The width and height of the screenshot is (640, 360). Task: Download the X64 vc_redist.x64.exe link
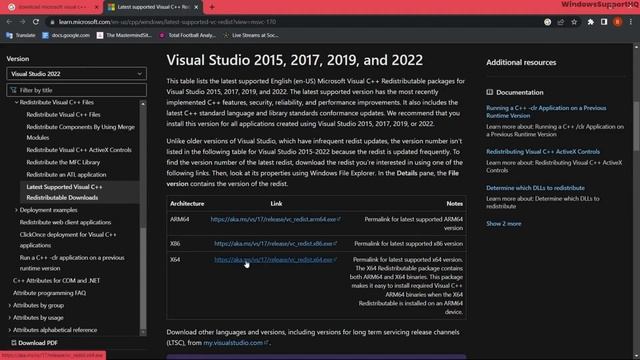click(x=276, y=260)
